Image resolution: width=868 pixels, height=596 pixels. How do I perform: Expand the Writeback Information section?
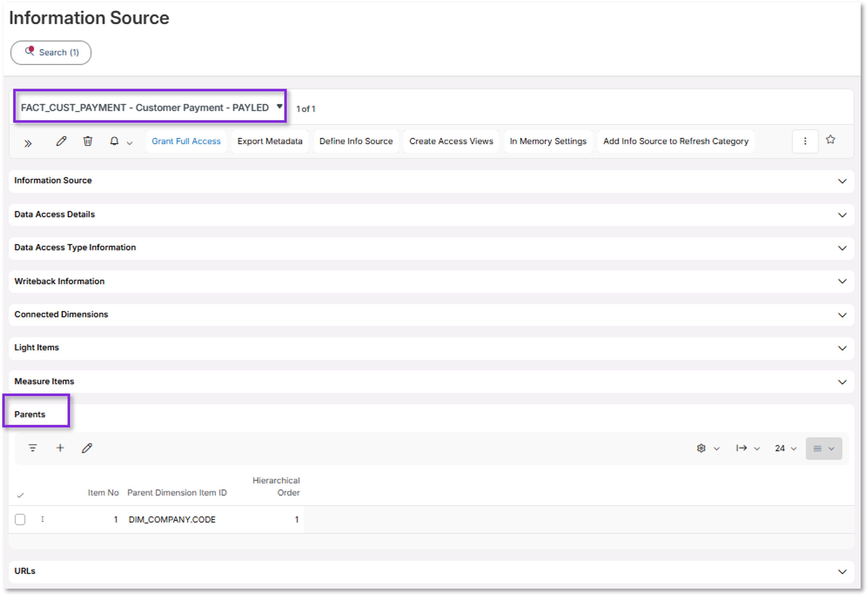[x=431, y=282]
